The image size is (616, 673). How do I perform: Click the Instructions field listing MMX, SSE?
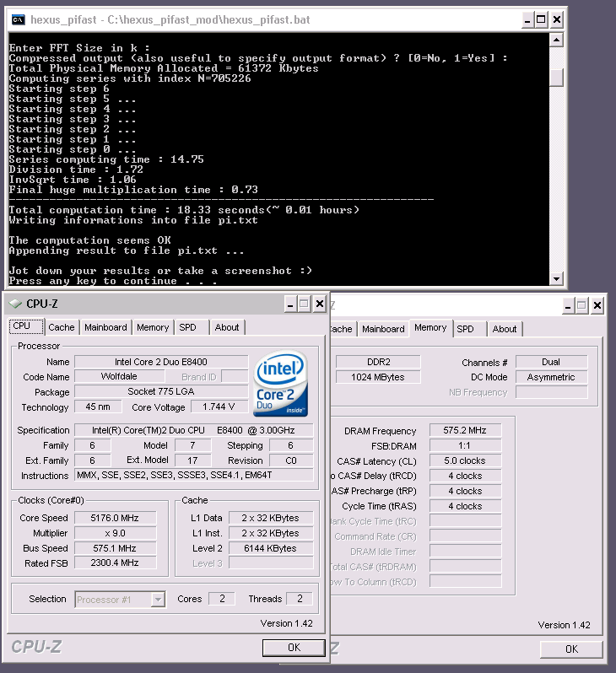click(x=194, y=475)
